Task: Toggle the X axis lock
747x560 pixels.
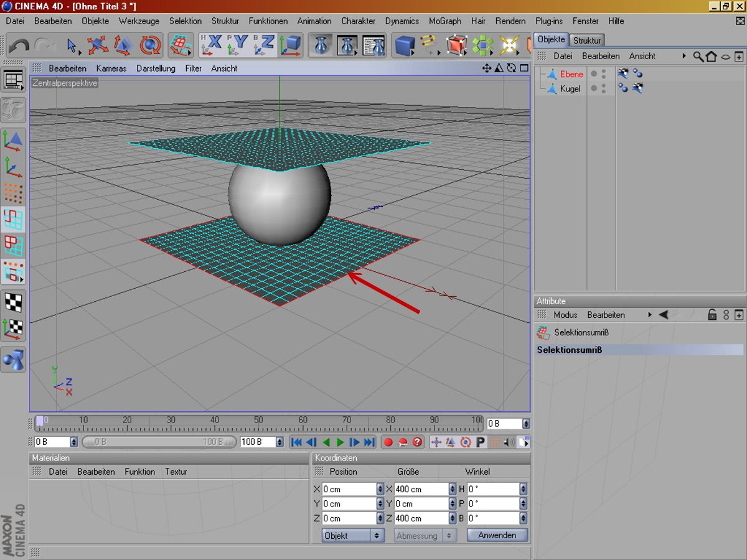Action: coord(212,45)
